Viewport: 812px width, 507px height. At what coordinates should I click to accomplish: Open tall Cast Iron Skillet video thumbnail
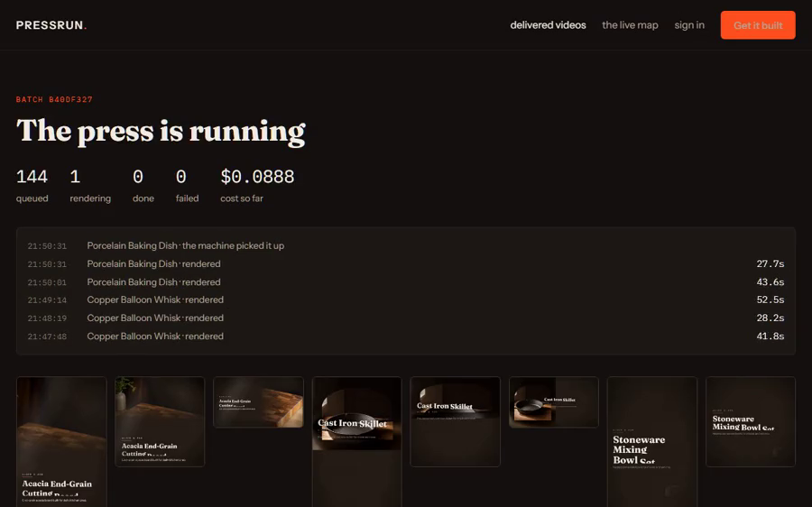[356, 442]
